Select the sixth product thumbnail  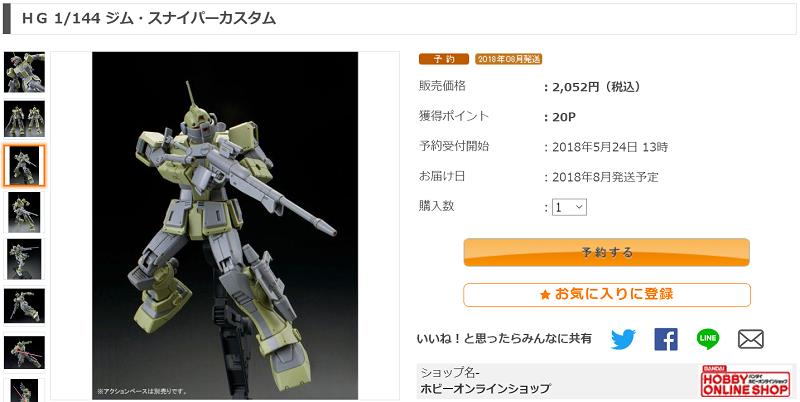[24, 306]
